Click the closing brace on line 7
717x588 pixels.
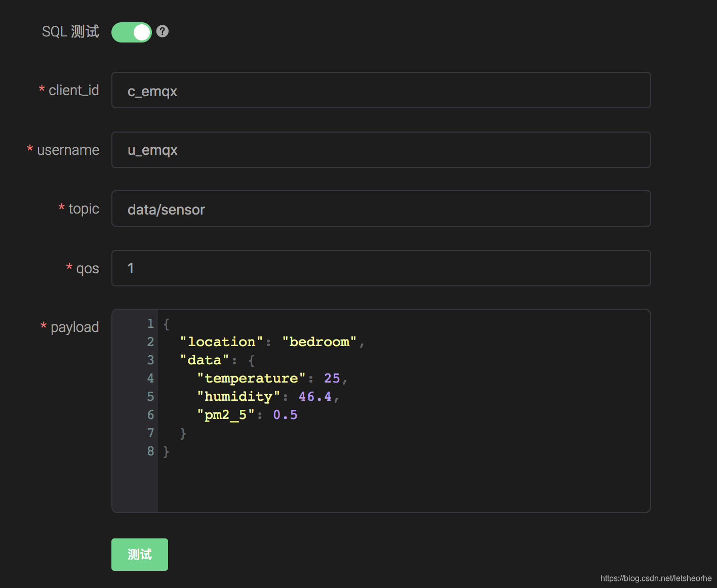click(183, 433)
